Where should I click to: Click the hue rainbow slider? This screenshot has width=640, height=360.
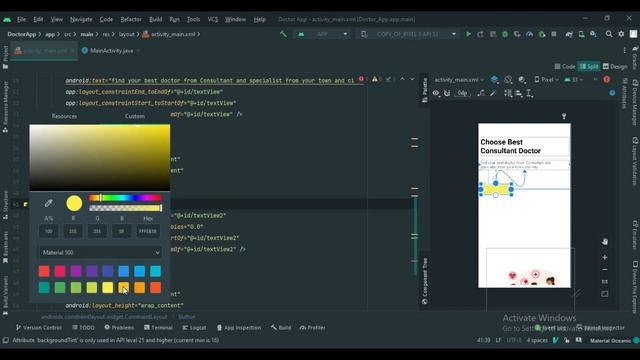tap(125, 198)
